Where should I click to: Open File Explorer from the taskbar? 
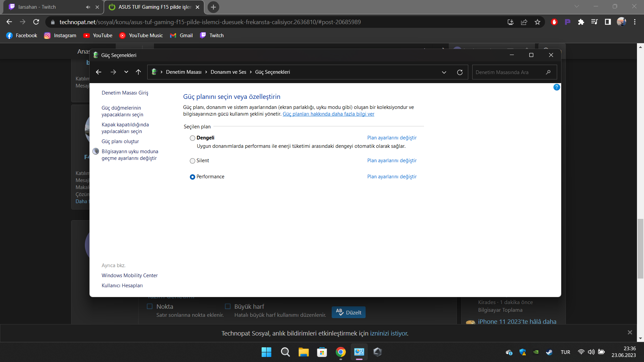[303, 352]
